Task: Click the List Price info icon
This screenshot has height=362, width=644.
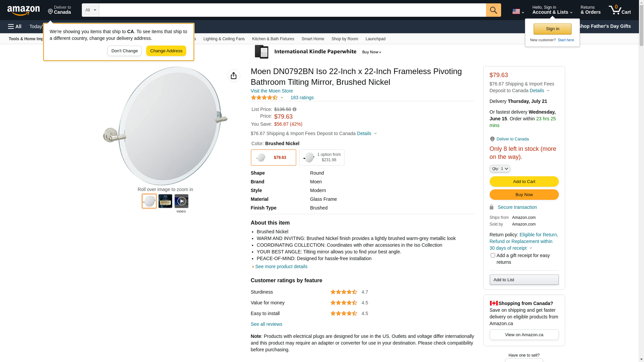Action: pyautogui.click(x=294, y=109)
